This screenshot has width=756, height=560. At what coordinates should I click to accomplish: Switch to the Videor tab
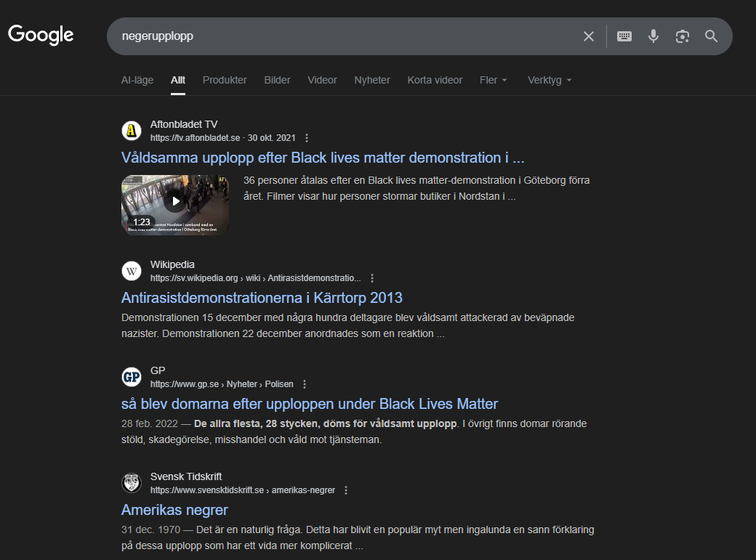coord(322,80)
